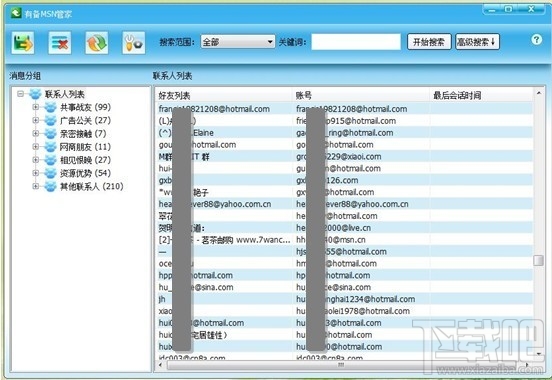
Task: Click the group icon beside 资源优势
Action: pos(50,173)
